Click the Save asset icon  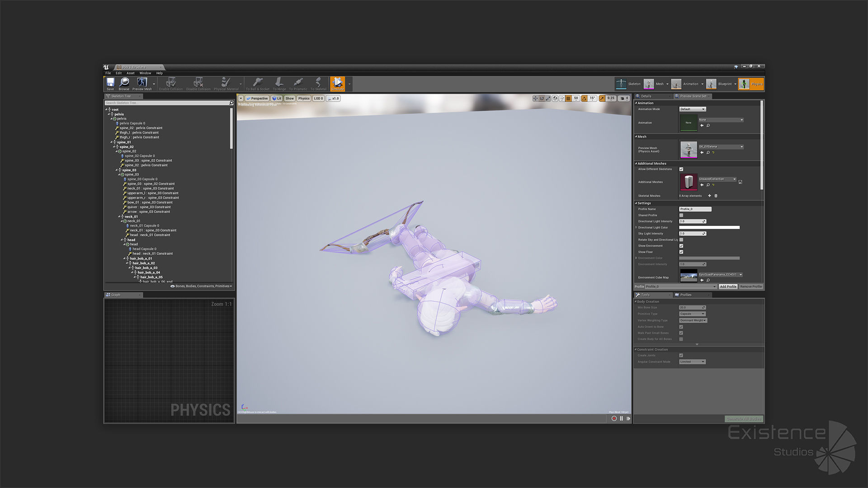[x=110, y=83]
